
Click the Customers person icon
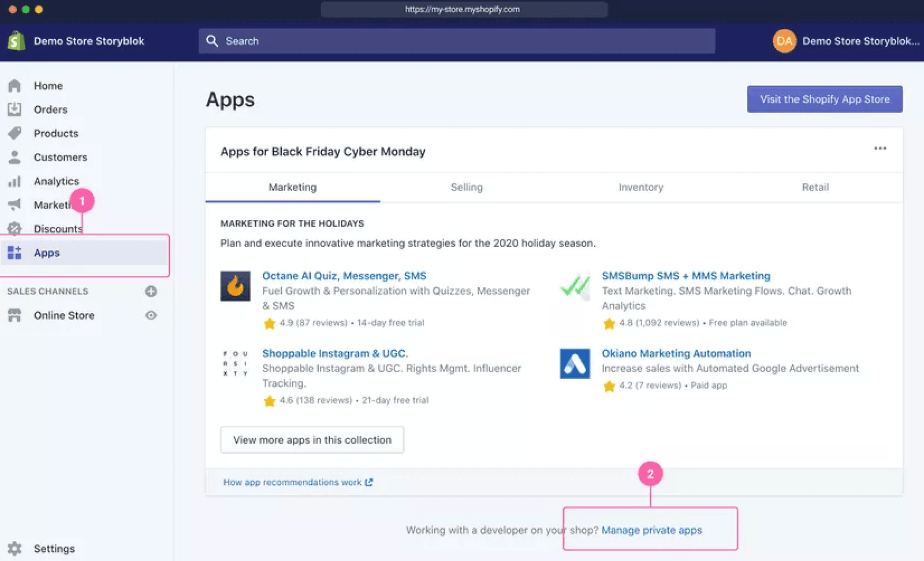click(14, 157)
